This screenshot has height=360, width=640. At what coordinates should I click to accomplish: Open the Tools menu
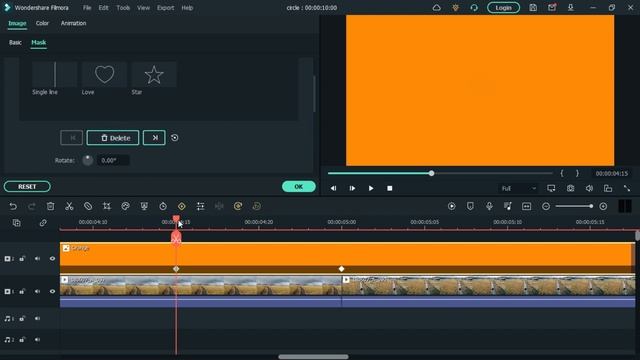click(x=123, y=7)
